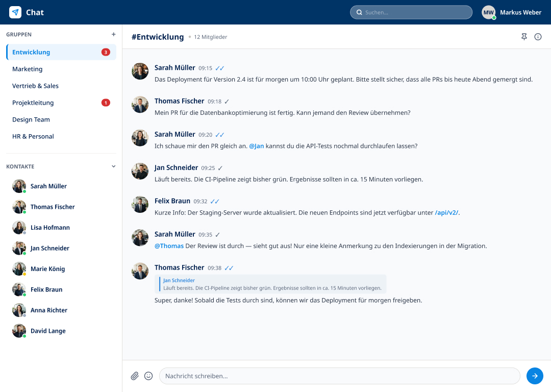Click the @Thomas mention link
The height and width of the screenshot is (392, 551).
(x=169, y=246)
